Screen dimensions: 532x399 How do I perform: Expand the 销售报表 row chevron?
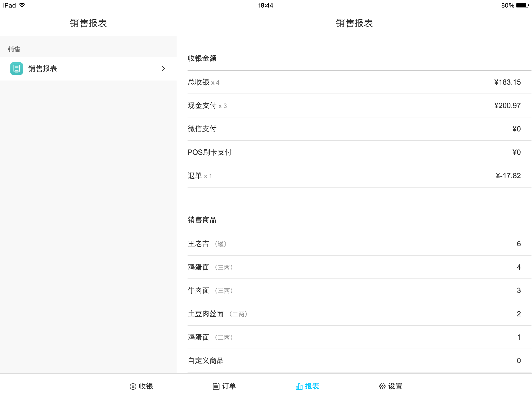(x=163, y=69)
